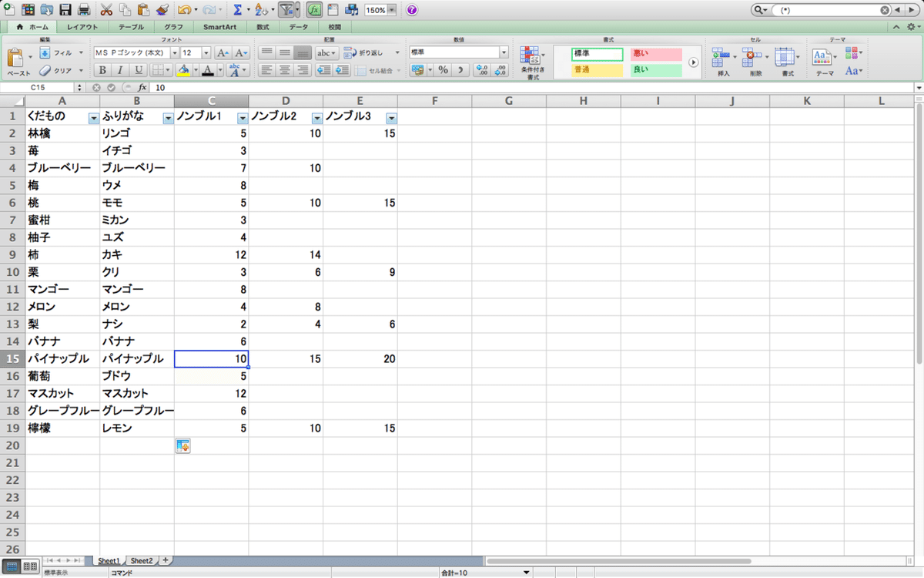Click the Insert (挿入) cells icon
924x578 pixels.
pos(721,56)
